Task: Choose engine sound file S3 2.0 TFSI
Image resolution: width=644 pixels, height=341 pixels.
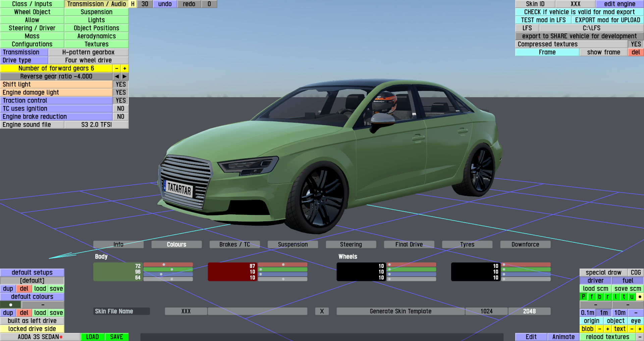Action: [x=97, y=125]
